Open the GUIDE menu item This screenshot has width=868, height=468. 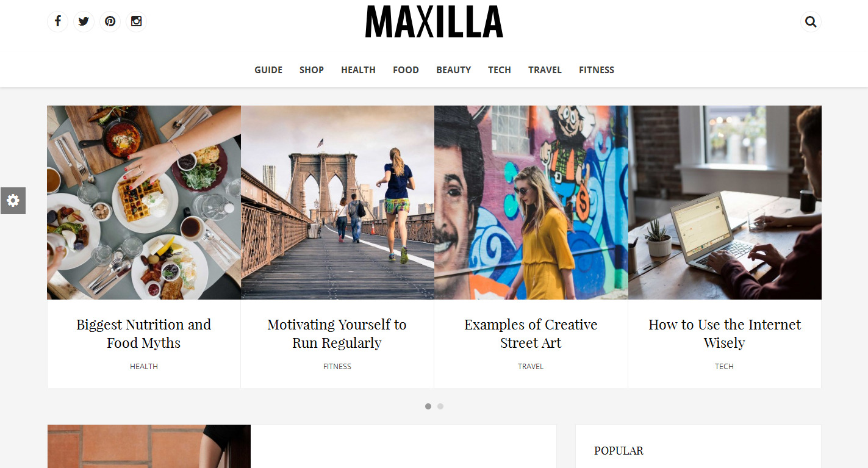click(x=268, y=70)
